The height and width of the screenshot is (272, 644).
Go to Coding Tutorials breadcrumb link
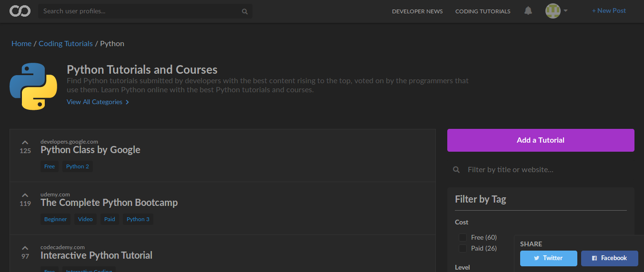66,43
